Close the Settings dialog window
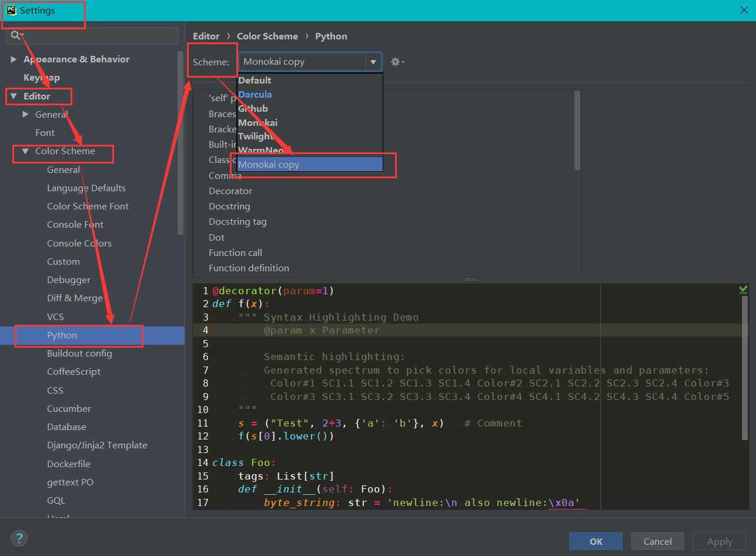This screenshot has height=556, width=756. 744,10
